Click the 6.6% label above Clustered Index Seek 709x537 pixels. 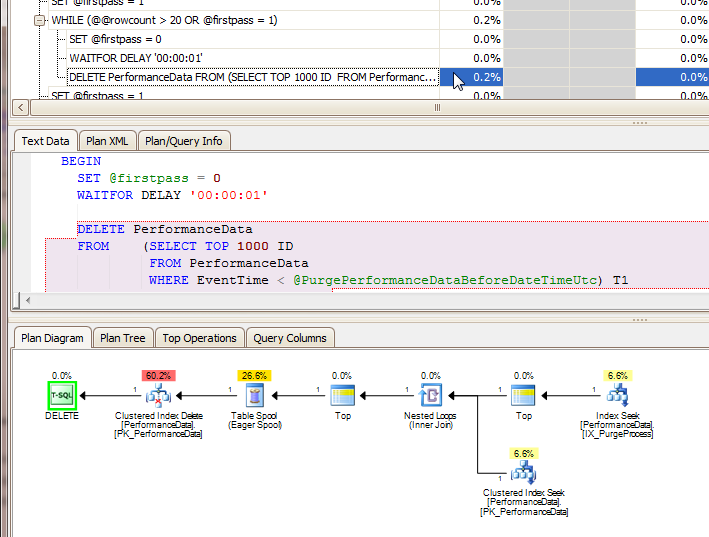click(524, 453)
